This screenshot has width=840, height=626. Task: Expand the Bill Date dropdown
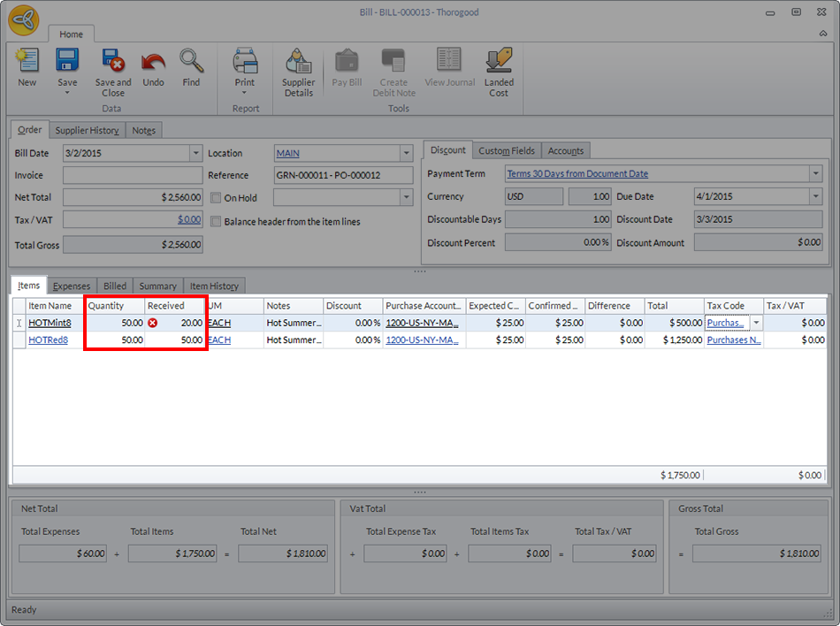pos(195,153)
